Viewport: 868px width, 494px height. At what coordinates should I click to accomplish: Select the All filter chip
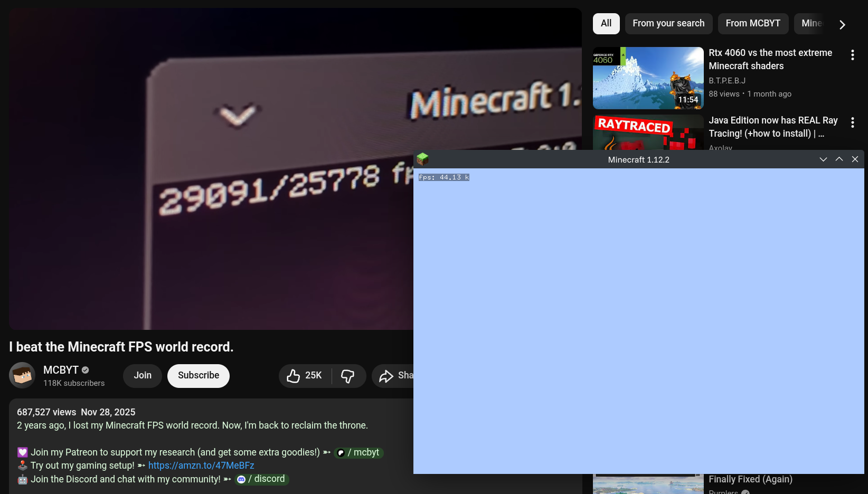(606, 24)
